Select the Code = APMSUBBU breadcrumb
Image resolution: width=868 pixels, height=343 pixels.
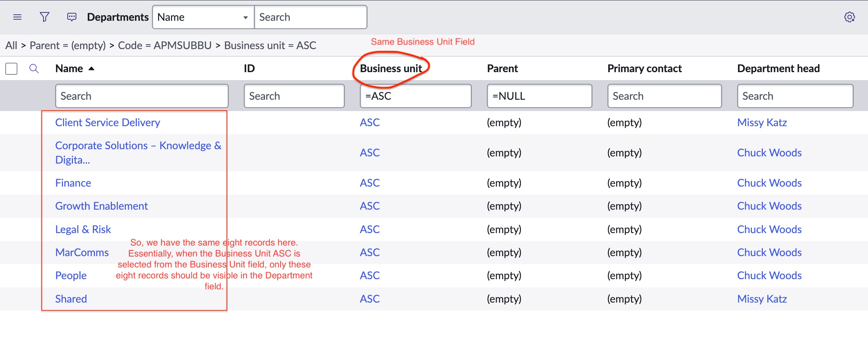coord(164,45)
